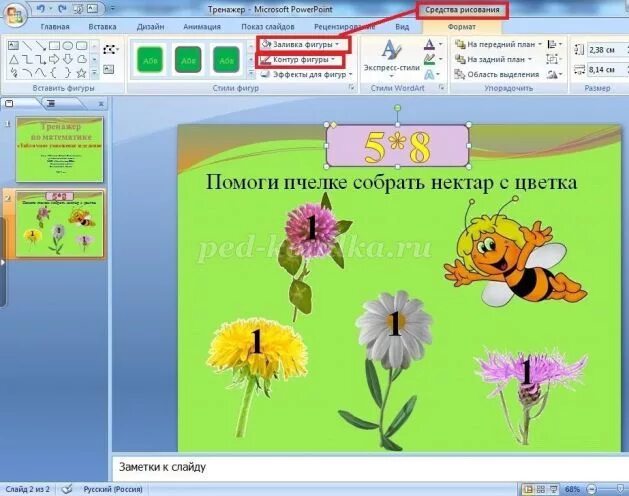Click Русский (Россия) language in status bar

pyautogui.click(x=113, y=489)
